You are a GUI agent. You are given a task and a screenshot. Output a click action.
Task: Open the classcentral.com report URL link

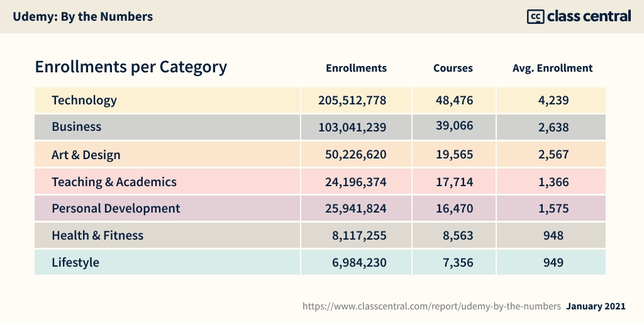point(431,306)
